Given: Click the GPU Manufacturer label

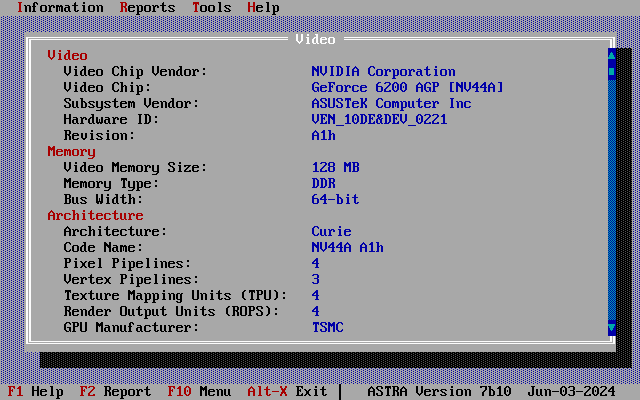Looking at the screenshot, I should [131, 327].
